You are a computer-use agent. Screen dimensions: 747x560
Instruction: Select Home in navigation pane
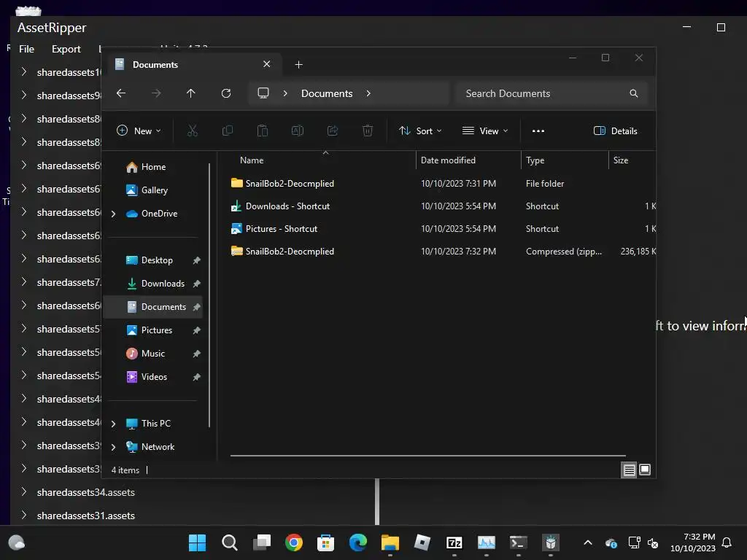click(153, 167)
